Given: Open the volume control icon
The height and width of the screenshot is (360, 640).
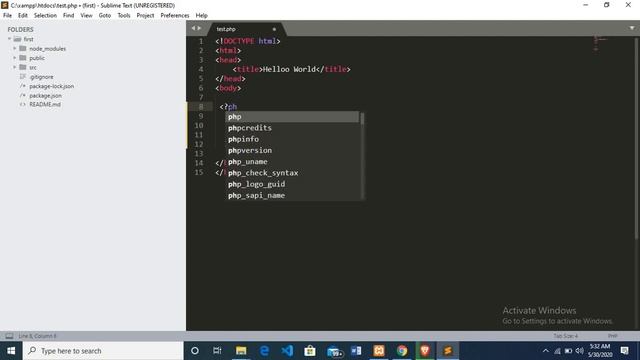Looking at the screenshot, I should click(579, 351).
